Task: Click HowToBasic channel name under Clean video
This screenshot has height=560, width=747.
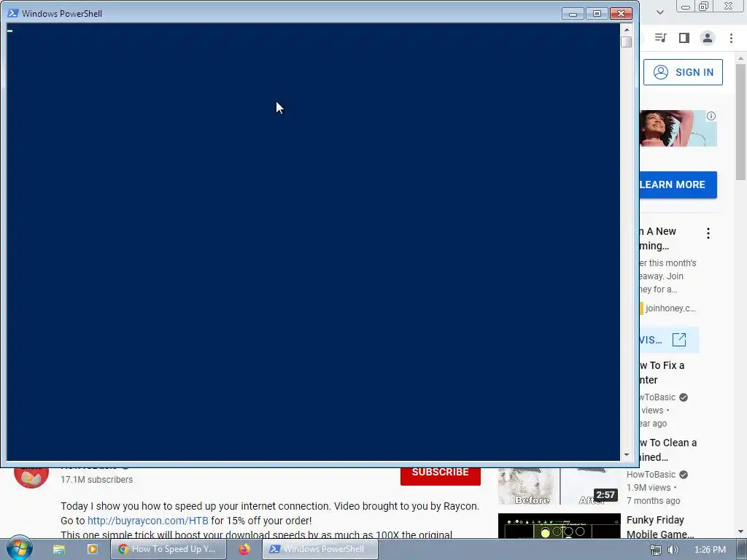Action: click(x=651, y=474)
